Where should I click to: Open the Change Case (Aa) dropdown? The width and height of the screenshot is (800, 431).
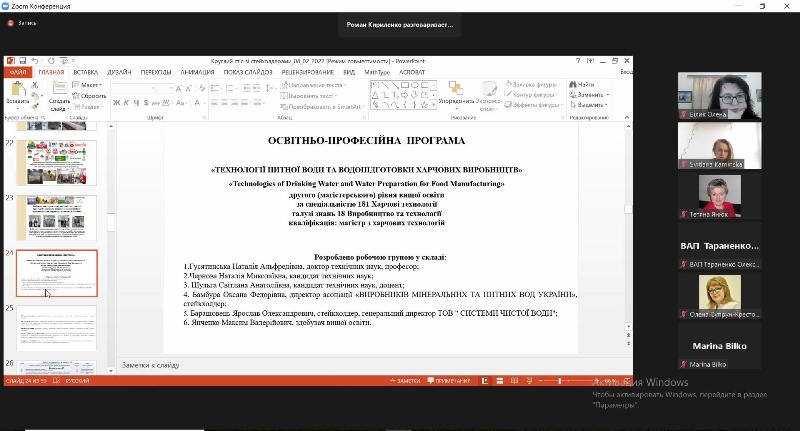(181, 103)
